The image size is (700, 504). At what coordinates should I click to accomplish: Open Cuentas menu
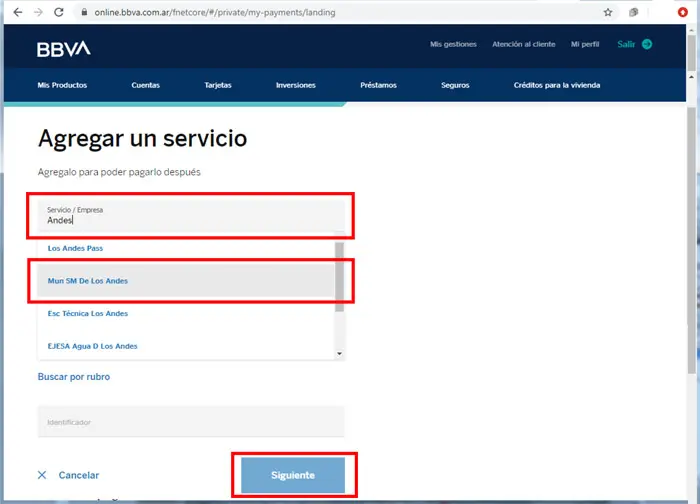tap(146, 85)
